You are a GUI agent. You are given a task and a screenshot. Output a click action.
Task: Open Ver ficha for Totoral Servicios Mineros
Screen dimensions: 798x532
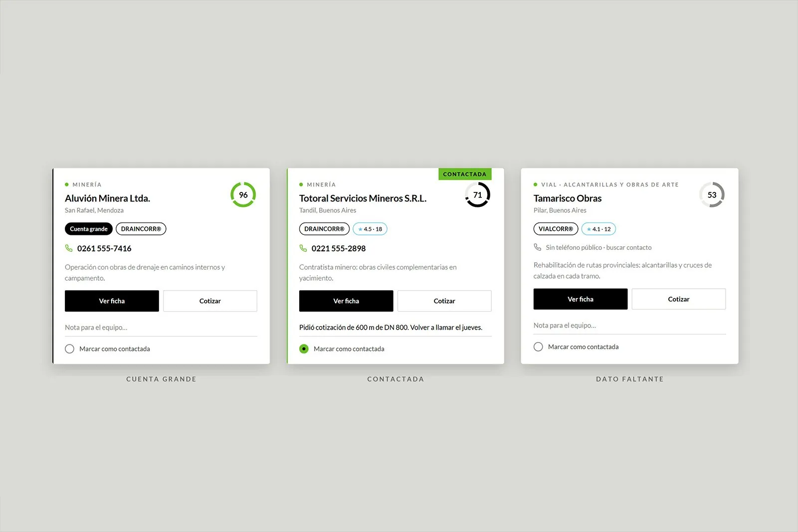click(x=346, y=301)
